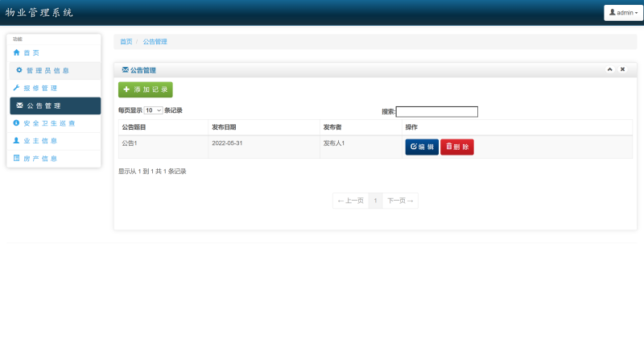644x344 pixels.
Task: Click the user icon in admin button
Action: coord(612,12)
